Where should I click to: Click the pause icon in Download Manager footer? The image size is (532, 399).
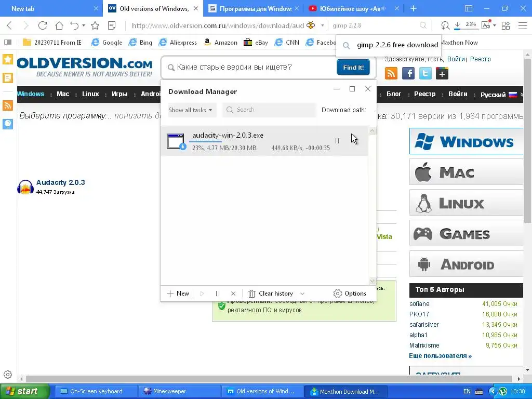(x=218, y=294)
